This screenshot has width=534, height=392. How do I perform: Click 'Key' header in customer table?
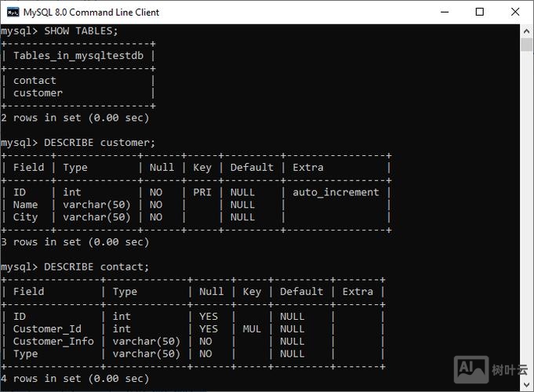click(202, 168)
